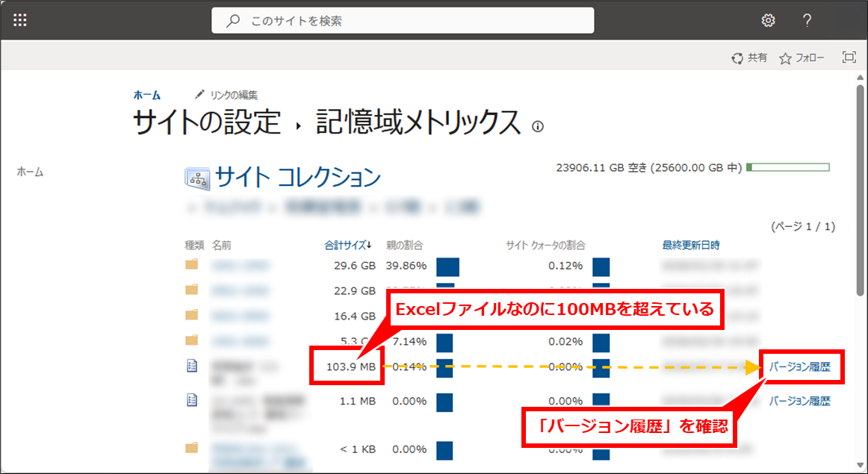Click the site collection hierarchy icon
Image resolution: width=868 pixels, height=474 pixels.
[196, 178]
